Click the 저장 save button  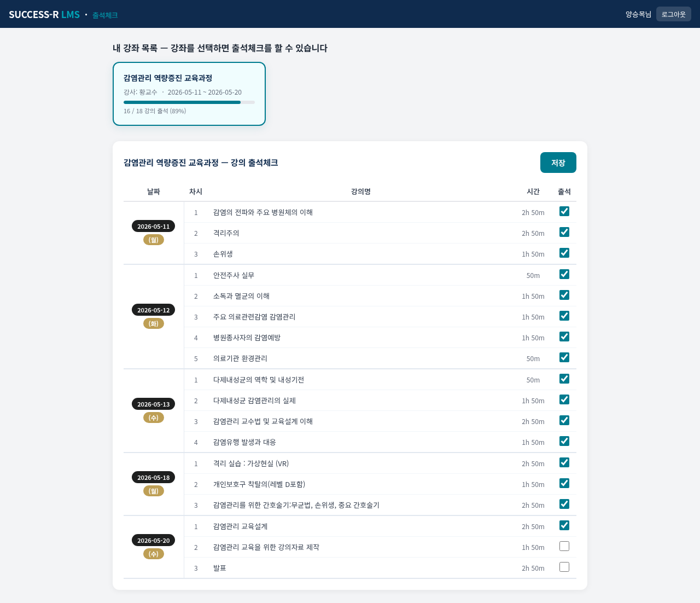[x=558, y=163]
